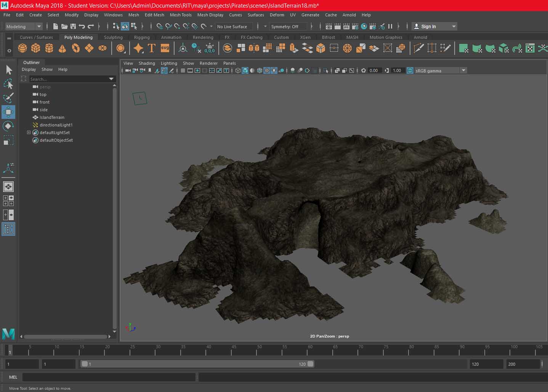Image resolution: width=548 pixels, height=392 pixels.
Task: Select the Lasso select tool
Action: [8, 84]
